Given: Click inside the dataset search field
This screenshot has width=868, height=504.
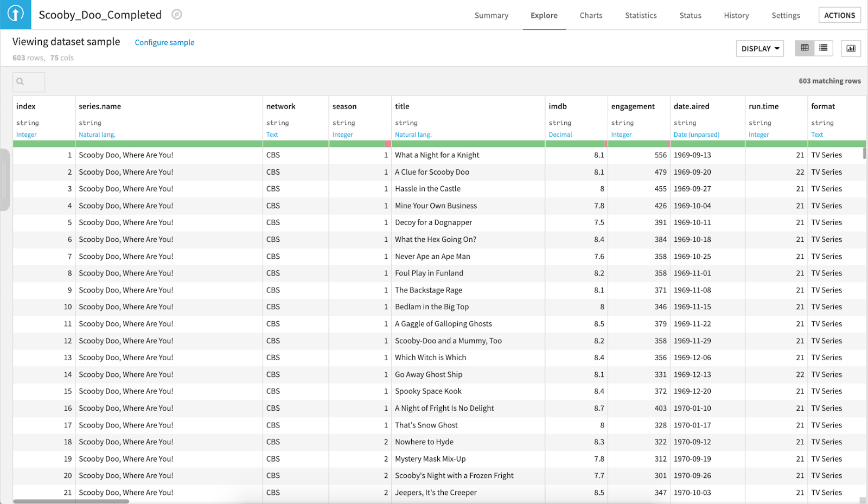Looking at the screenshot, I should [x=29, y=82].
